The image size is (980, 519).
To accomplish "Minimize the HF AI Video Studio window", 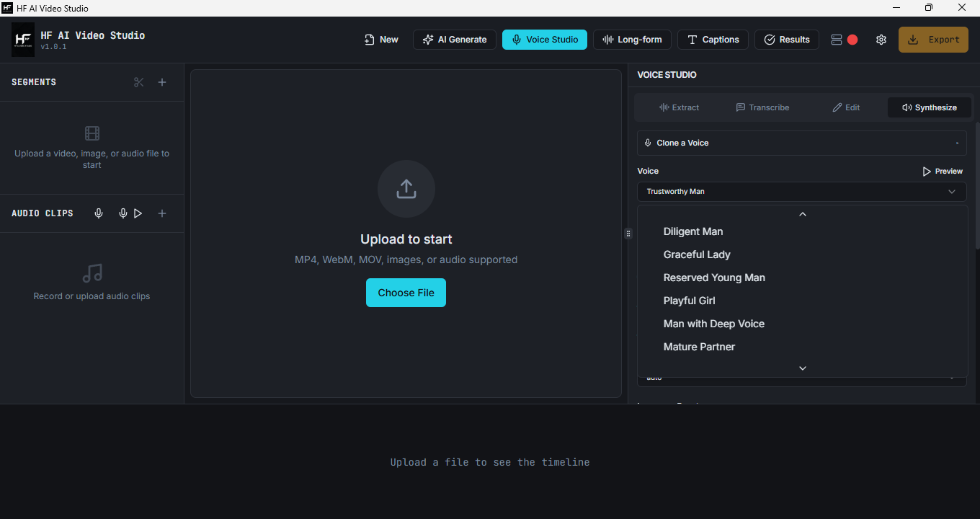I will (897, 8).
